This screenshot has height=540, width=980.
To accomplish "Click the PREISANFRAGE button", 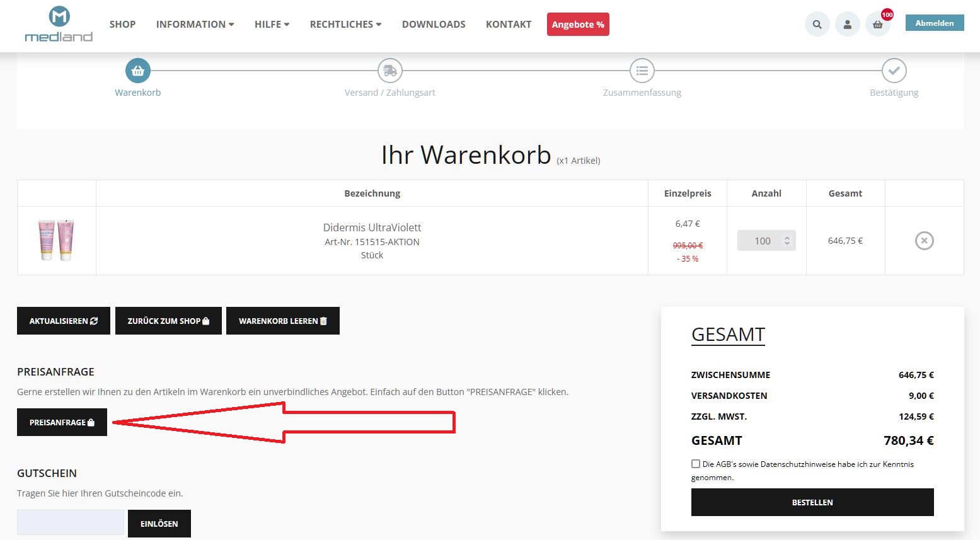I will tap(62, 422).
